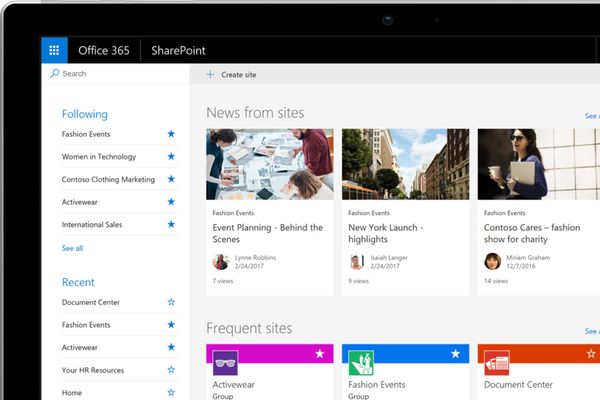Toggle star for Contoso Clothing Marketing
Screen dimensions: 600x400
(171, 179)
